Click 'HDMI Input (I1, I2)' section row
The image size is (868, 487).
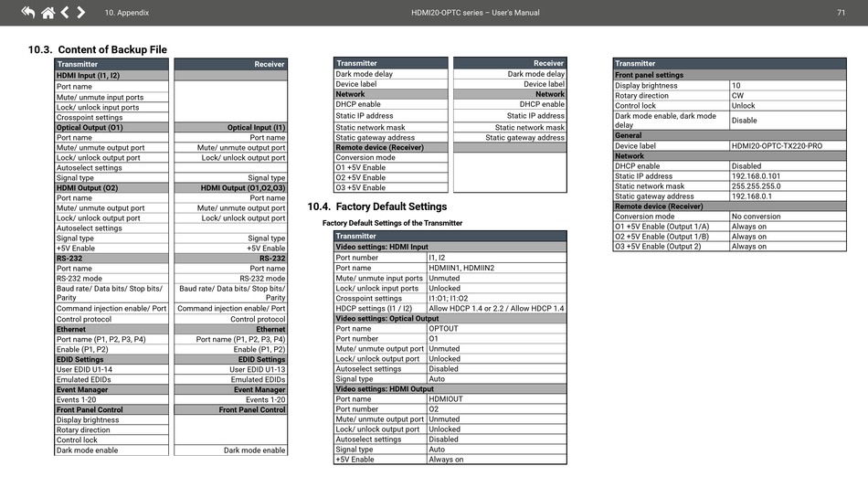click(x=111, y=75)
